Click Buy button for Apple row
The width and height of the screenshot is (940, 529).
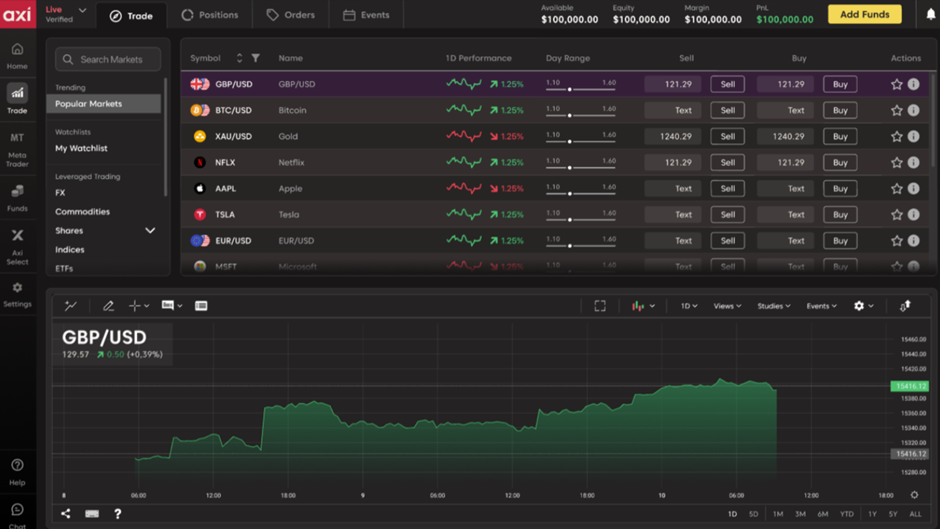point(840,189)
